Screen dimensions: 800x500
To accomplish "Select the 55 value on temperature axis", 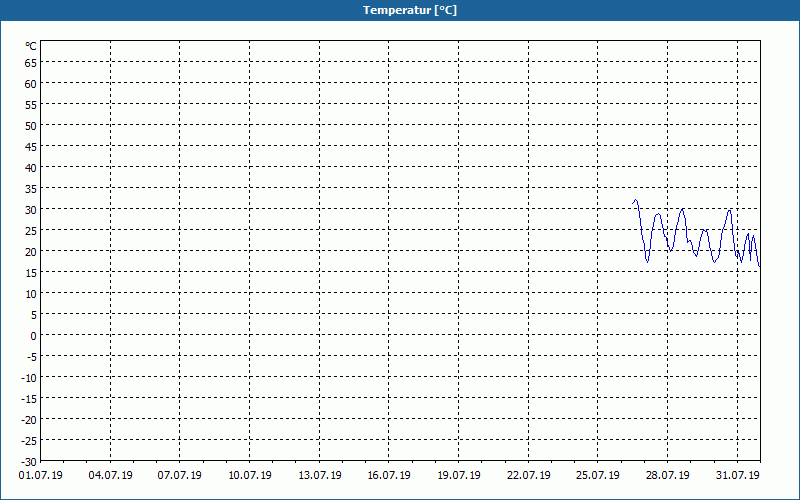I will (x=31, y=105).
